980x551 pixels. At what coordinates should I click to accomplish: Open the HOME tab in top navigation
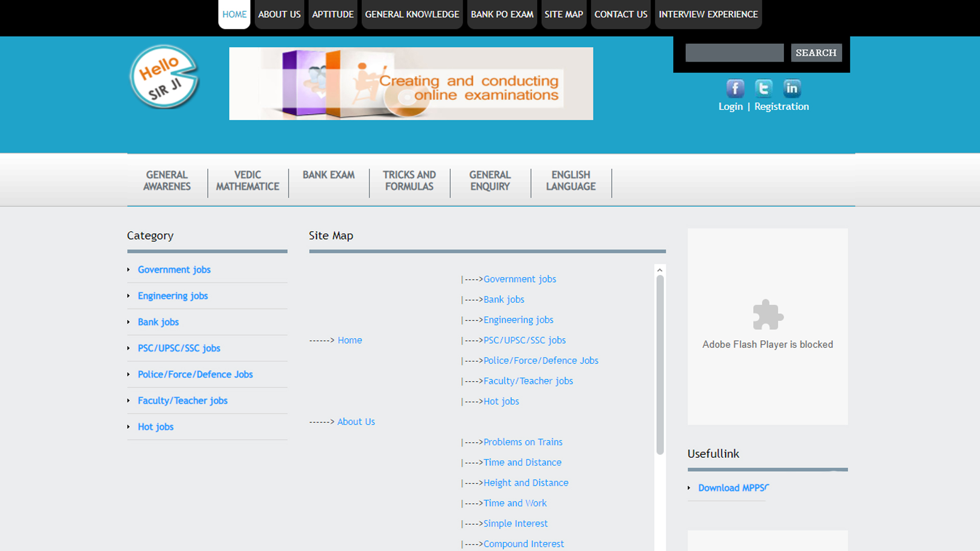coord(234,14)
